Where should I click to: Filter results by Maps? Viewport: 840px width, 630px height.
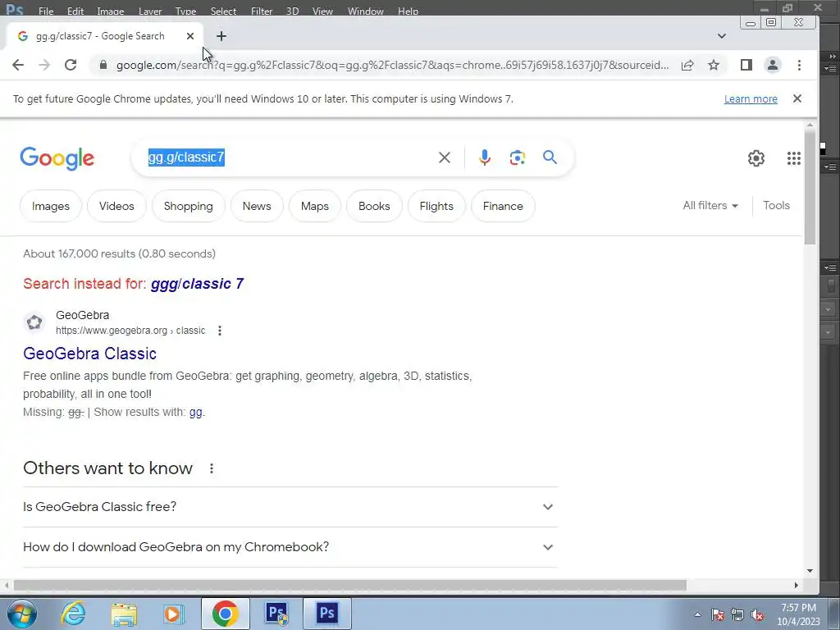click(314, 206)
